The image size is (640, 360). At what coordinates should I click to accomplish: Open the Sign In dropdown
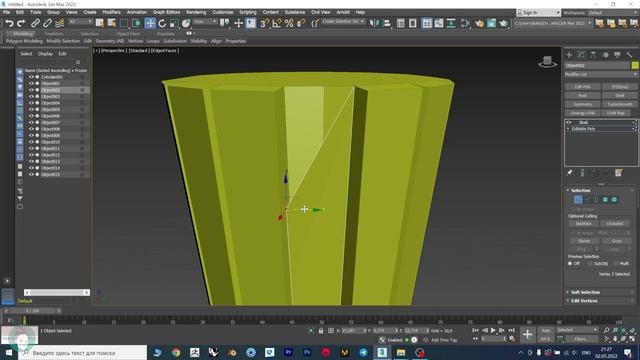pyautogui.click(x=538, y=13)
